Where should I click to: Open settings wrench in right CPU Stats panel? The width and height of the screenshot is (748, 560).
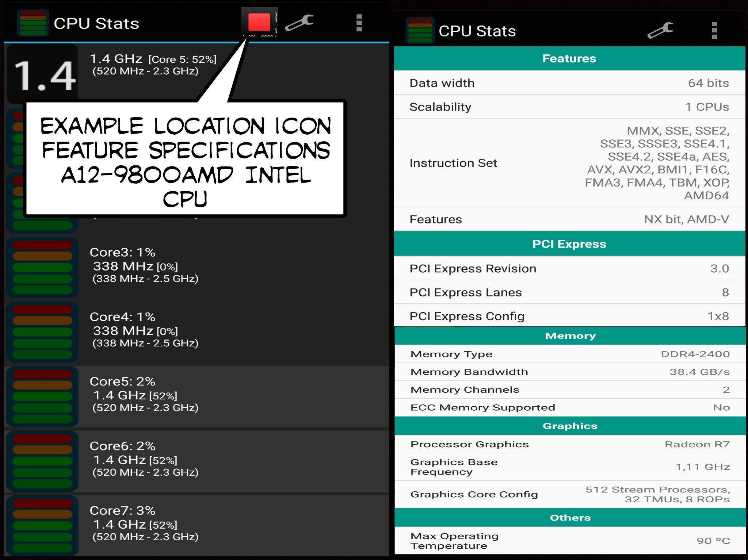tap(660, 30)
